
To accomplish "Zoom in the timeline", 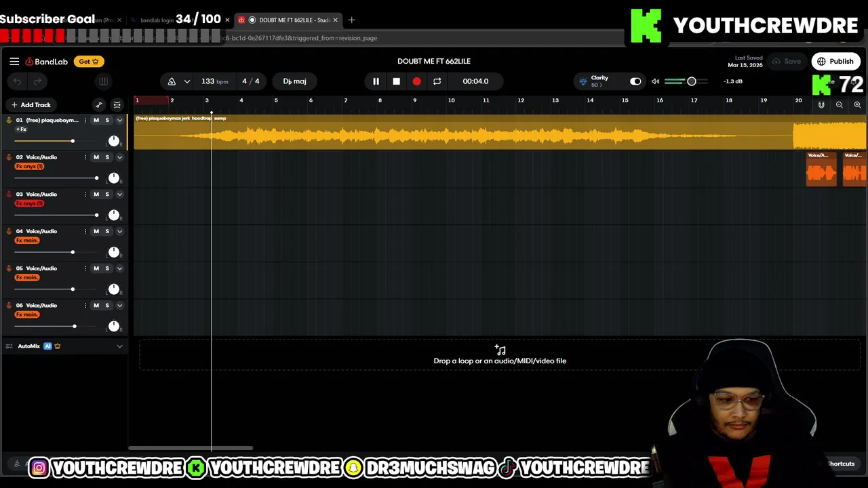I will pos(857,105).
